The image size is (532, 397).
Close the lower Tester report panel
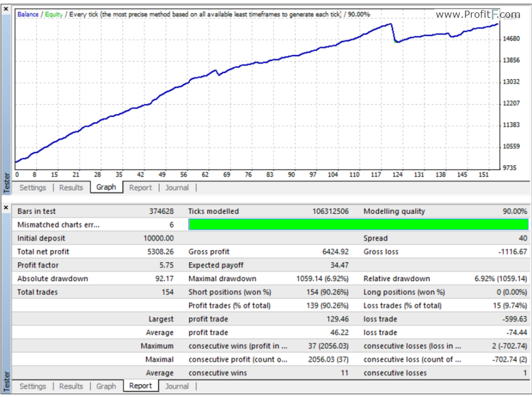coord(6,207)
